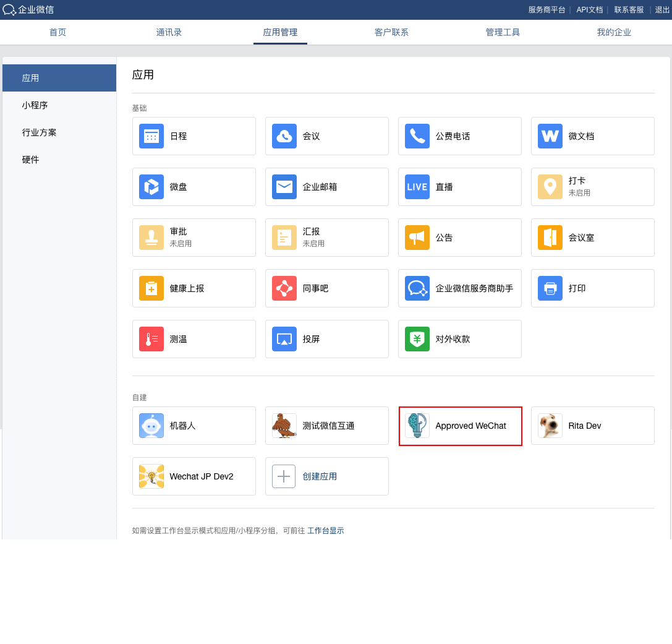Click the 公告 megaphone icon
The image size is (672, 644).
click(417, 238)
